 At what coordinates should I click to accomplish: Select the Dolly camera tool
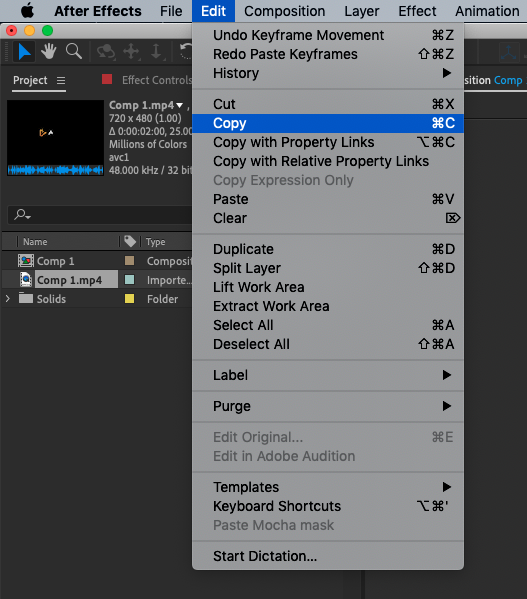pos(156,52)
